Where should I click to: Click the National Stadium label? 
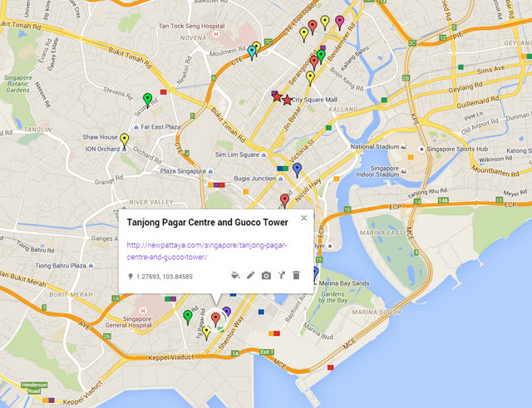point(375,147)
